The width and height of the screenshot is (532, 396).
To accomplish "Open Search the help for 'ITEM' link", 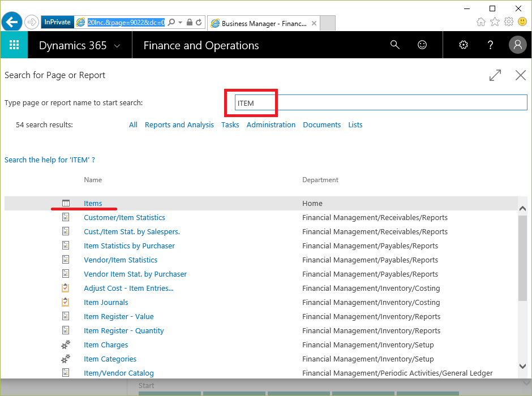I will tap(50, 160).
